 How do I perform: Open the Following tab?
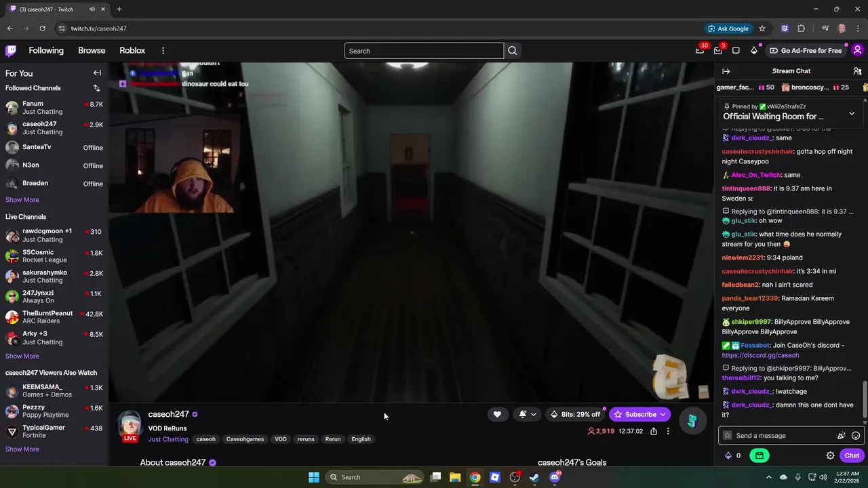tap(46, 51)
